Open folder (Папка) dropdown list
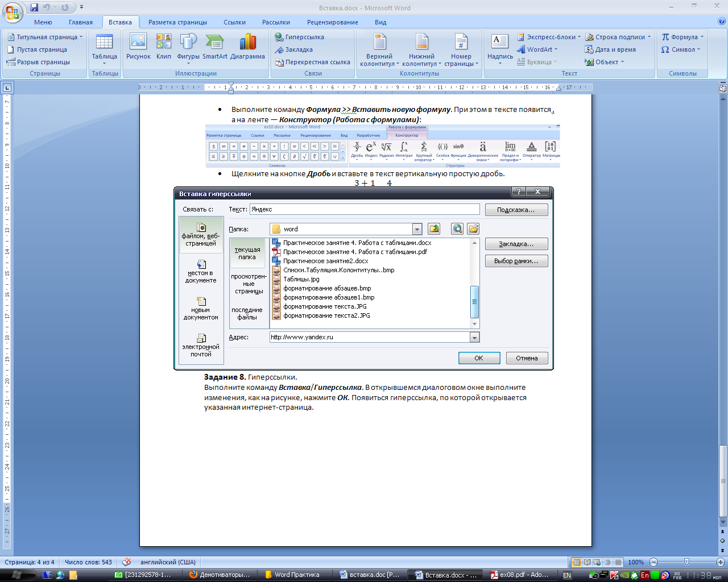 click(x=417, y=229)
